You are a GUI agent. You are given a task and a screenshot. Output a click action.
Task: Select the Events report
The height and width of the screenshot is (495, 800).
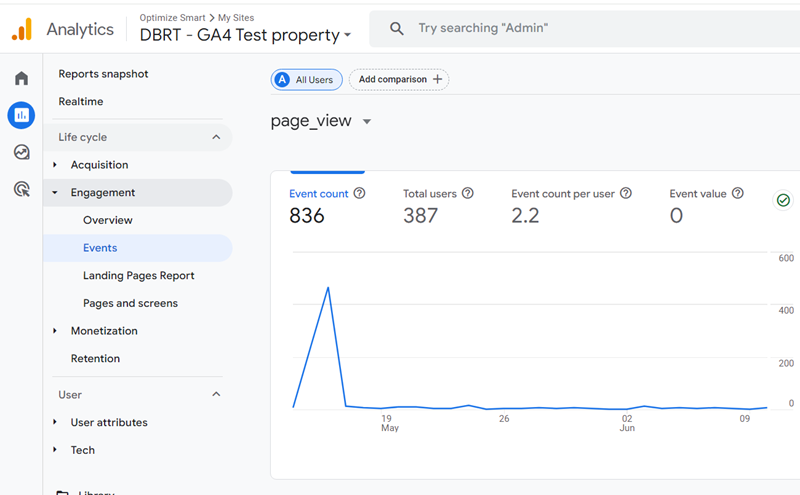coord(137,248)
